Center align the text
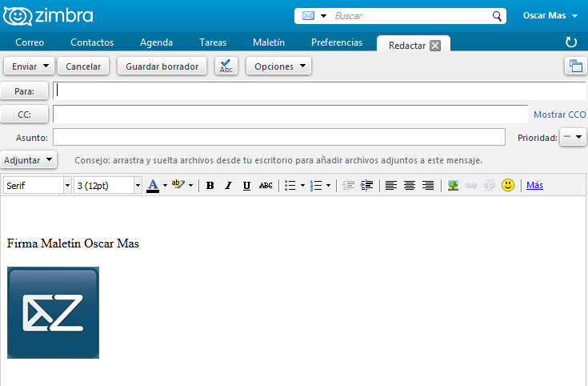Viewport: 588px width, 386px height. point(410,186)
